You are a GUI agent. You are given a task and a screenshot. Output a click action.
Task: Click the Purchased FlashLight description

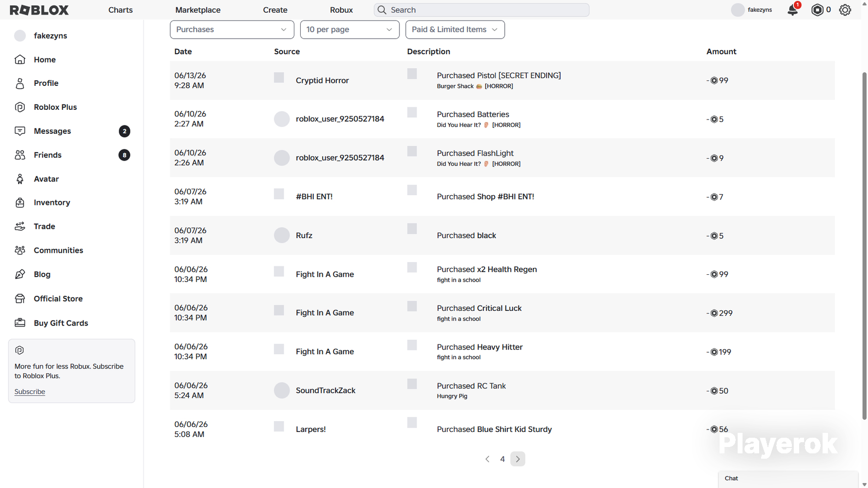coord(475,153)
